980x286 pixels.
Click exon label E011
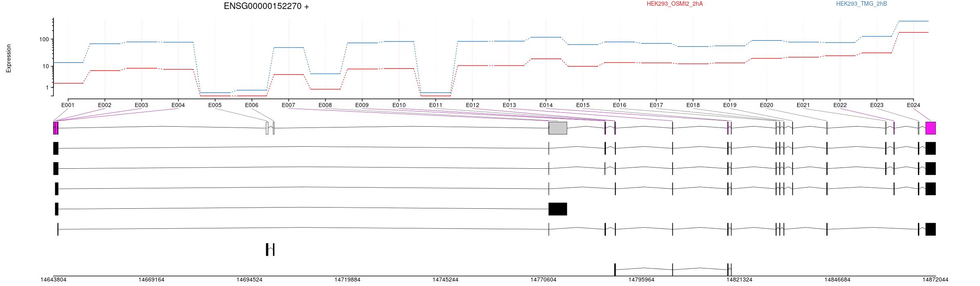point(436,105)
